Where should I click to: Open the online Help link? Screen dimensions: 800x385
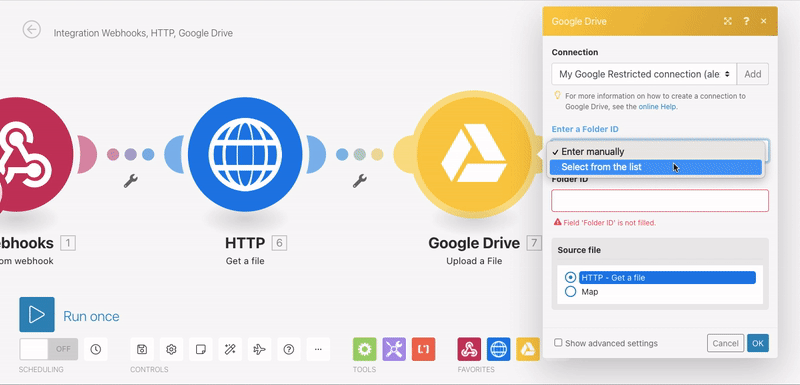tap(658, 107)
